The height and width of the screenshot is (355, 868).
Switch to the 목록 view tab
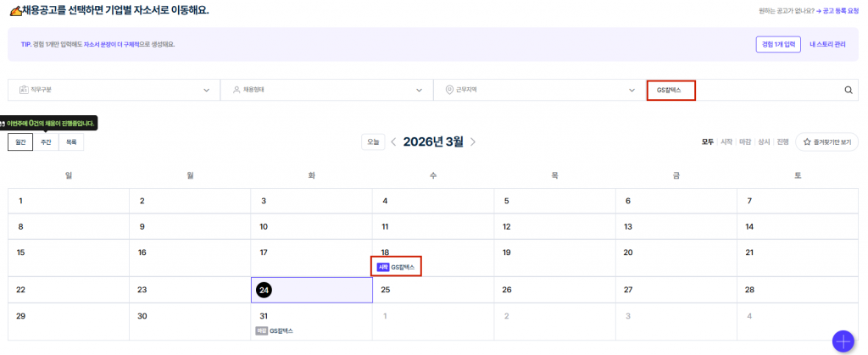71,142
